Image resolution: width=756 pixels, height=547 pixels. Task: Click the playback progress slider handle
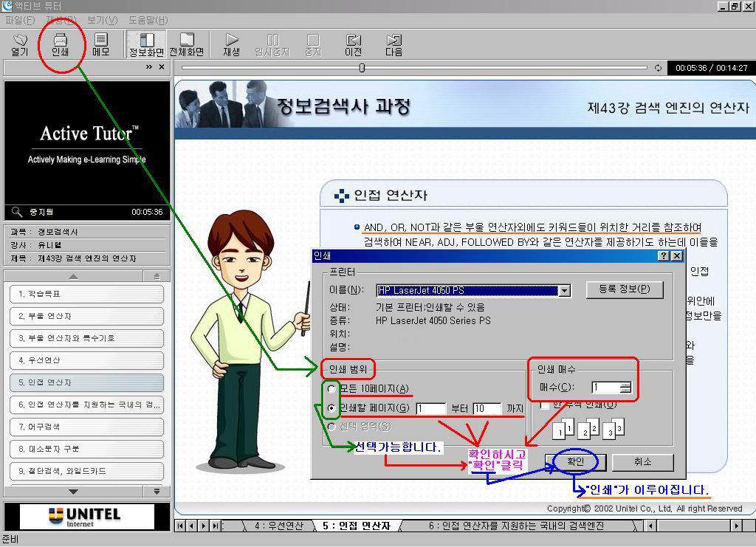[x=362, y=68]
